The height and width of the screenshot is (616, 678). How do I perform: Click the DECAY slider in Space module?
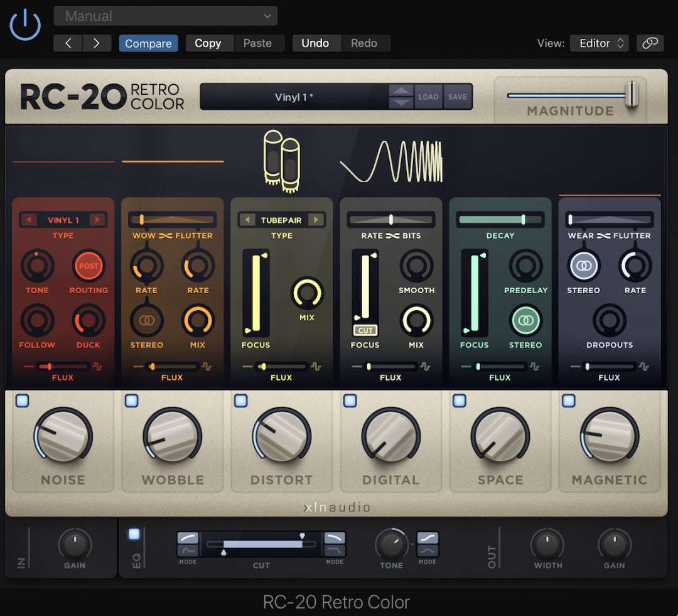[x=500, y=220]
